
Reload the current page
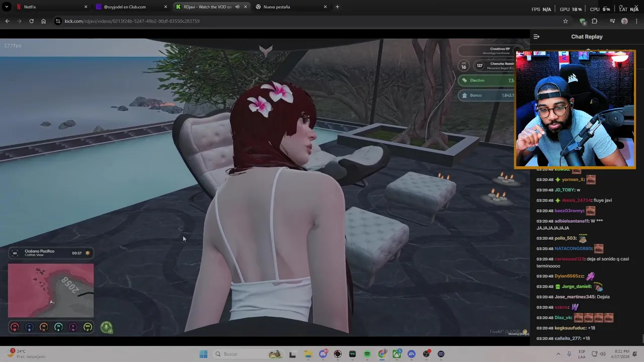coord(31,21)
